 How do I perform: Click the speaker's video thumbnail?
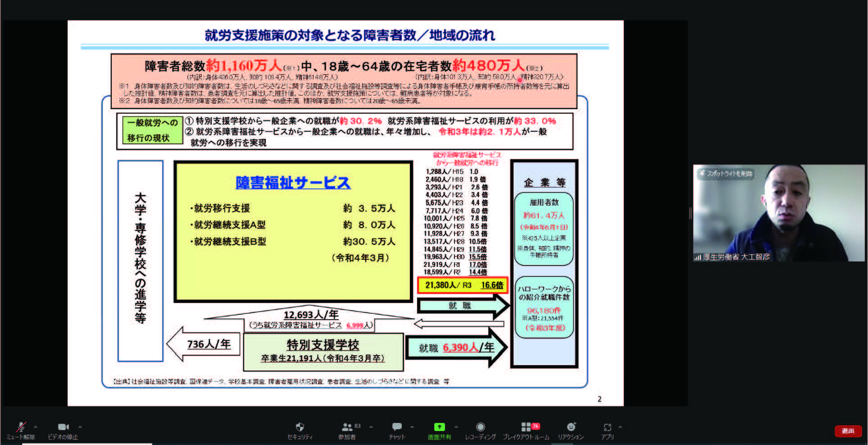click(778, 213)
